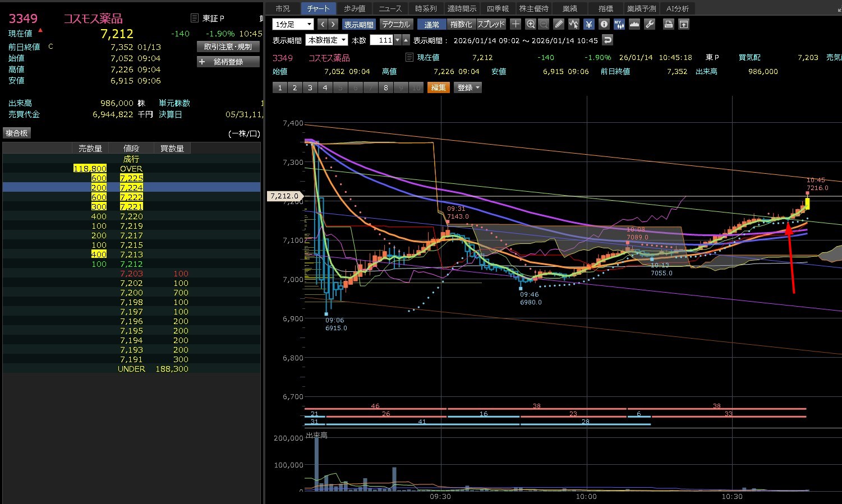This screenshot has width=842, height=504.
Task: Reset display period with return arrow
Action: point(608,40)
